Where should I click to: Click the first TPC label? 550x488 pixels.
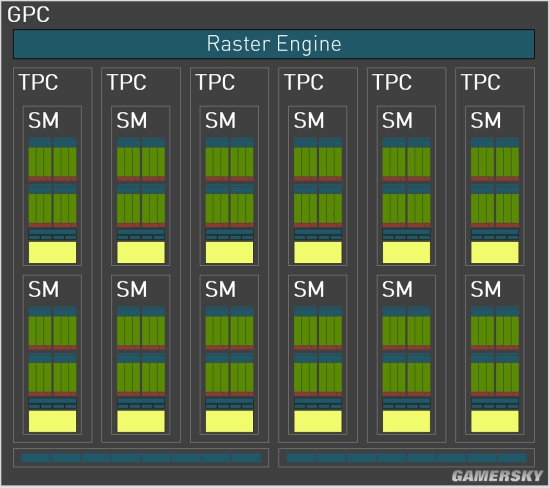click(x=38, y=82)
